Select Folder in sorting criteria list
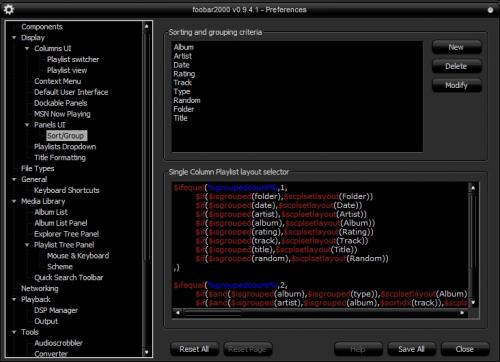This screenshot has width=500, height=362. (x=184, y=109)
